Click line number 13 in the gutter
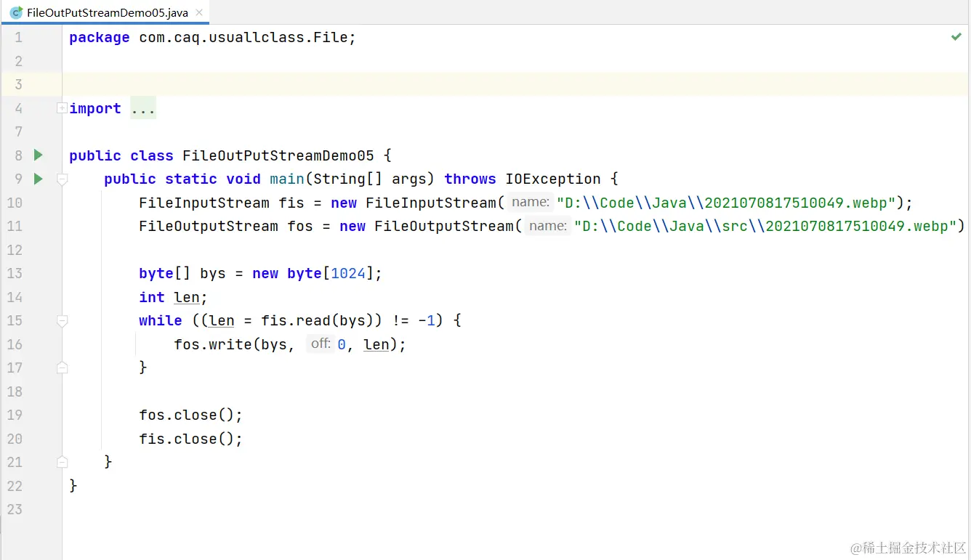Image resolution: width=971 pixels, height=560 pixels. click(x=15, y=273)
